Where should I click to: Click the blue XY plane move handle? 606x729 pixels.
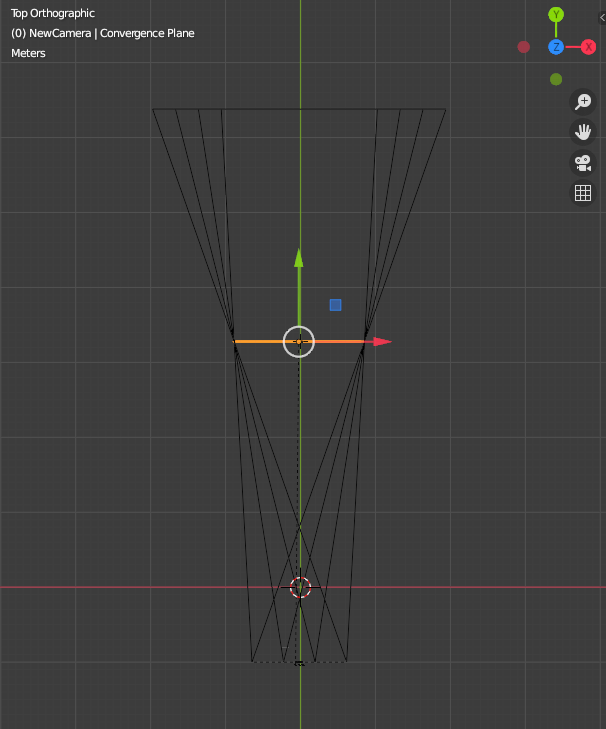tap(335, 305)
